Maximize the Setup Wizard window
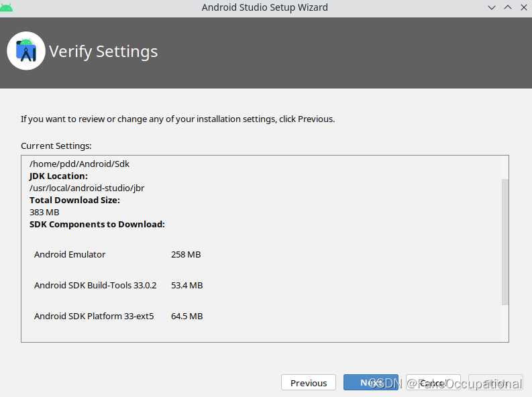This screenshot has width=532, height=397. coord(508,7)
